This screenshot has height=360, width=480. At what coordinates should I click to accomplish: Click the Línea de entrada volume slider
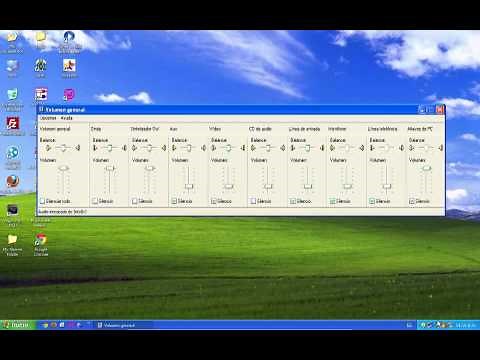click(x=308, y=186)
